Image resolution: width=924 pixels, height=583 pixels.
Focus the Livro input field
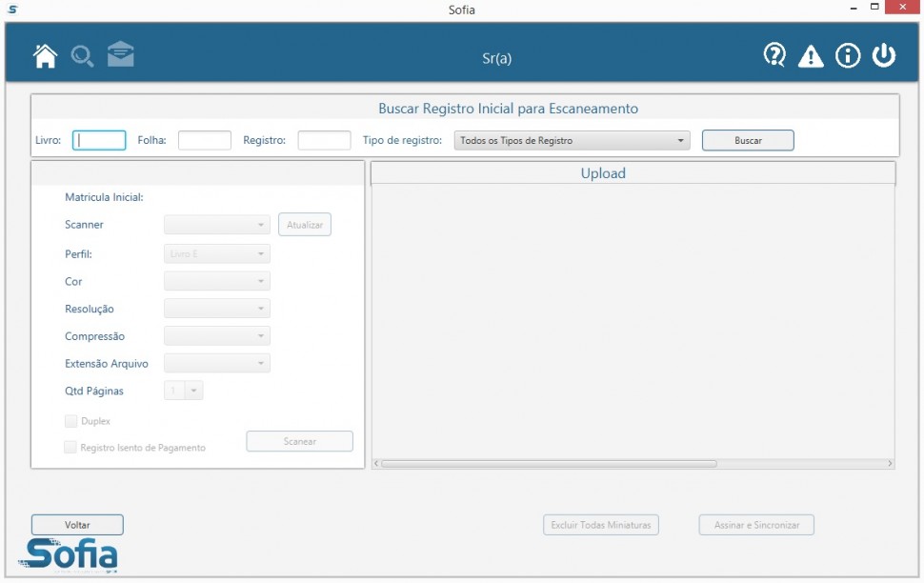click(x=99, y=141)
